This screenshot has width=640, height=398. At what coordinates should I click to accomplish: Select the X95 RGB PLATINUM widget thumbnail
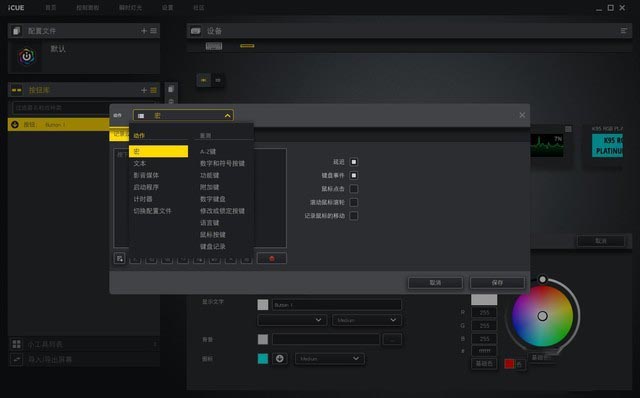607,145
